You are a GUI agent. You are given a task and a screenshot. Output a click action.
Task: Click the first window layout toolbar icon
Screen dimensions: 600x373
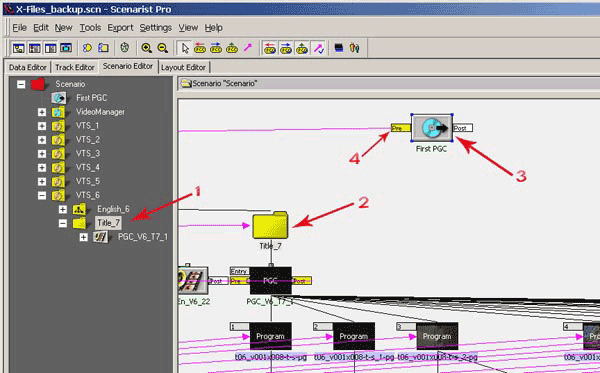pyautogui.click(x=19, y=48)
